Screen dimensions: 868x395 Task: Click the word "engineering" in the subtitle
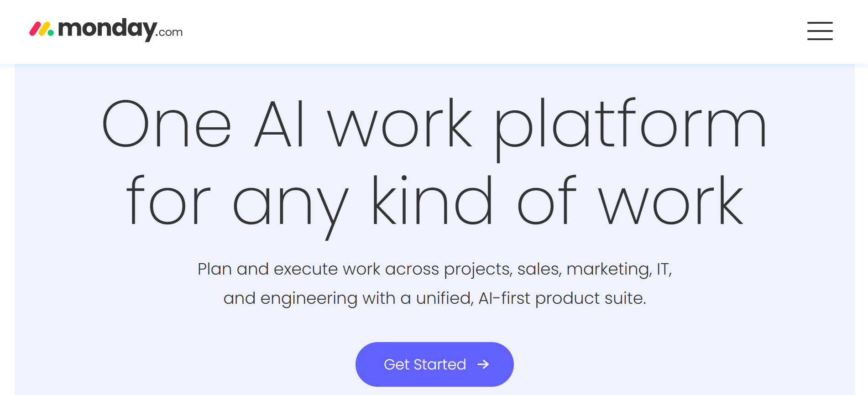pyautogui.click(x=309, y=298)
